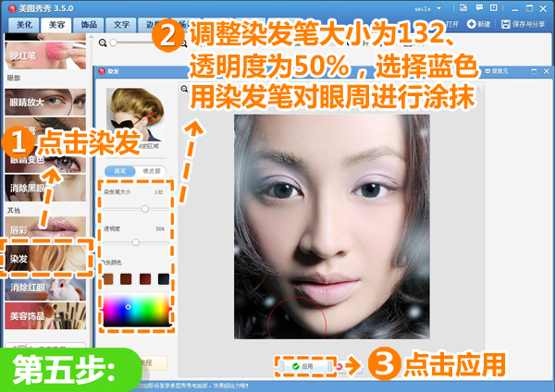
Task: Pick the light brown hair color swatch
Action: (x=108, y=279)
